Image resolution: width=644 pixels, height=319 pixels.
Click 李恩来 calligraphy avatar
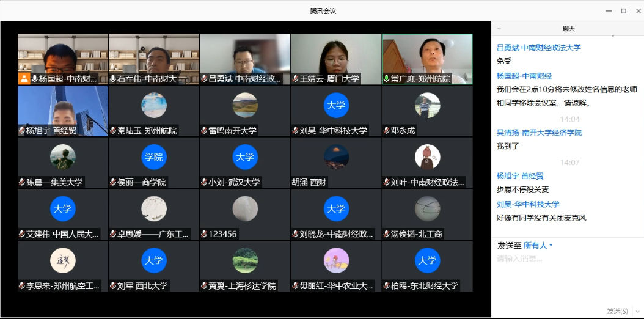coord(63,260)
